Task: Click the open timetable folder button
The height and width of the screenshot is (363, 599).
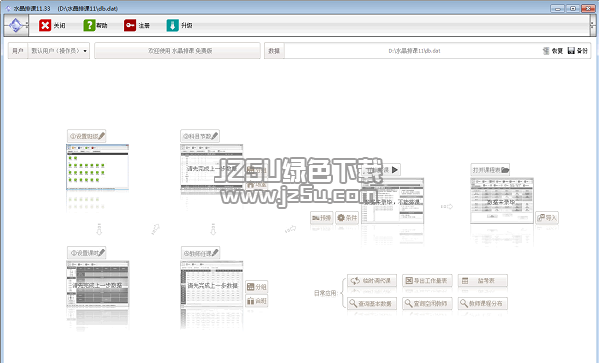Action: (x=490, y=170)
